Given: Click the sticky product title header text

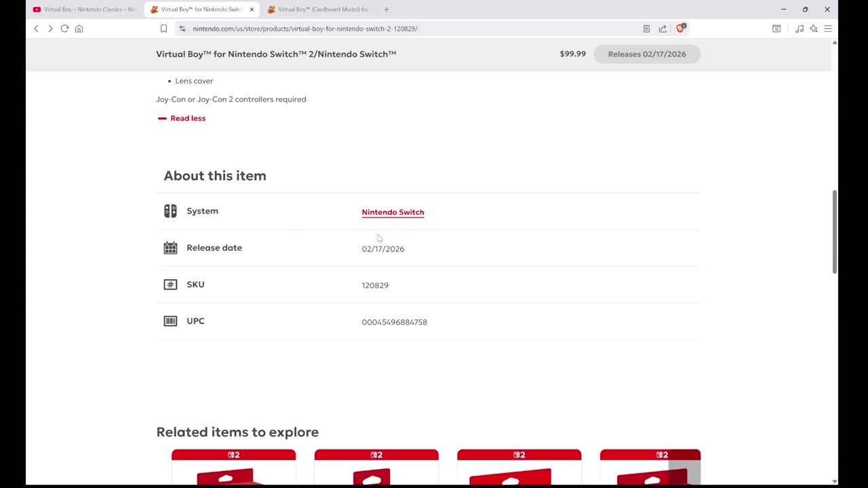Looking at the screenshot, I should [276, 54].
